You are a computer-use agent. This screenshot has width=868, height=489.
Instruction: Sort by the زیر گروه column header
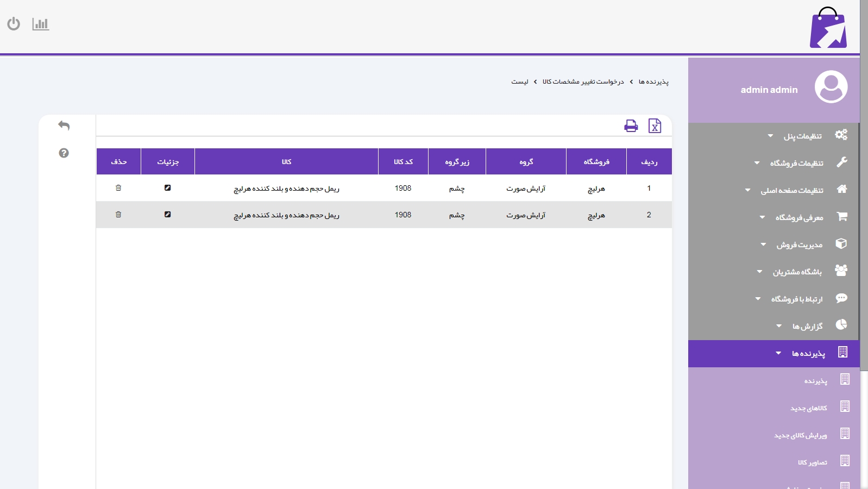click(457, 161)
